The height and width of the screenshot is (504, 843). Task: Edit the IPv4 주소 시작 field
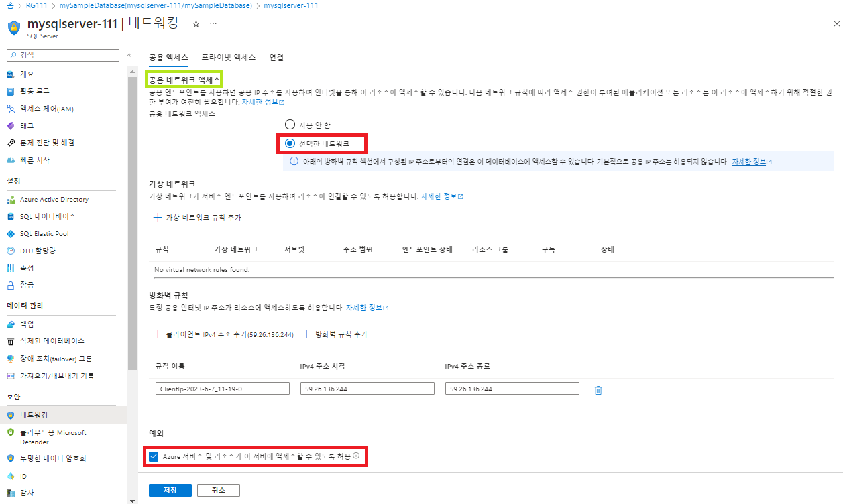click(x=368, y=389)
